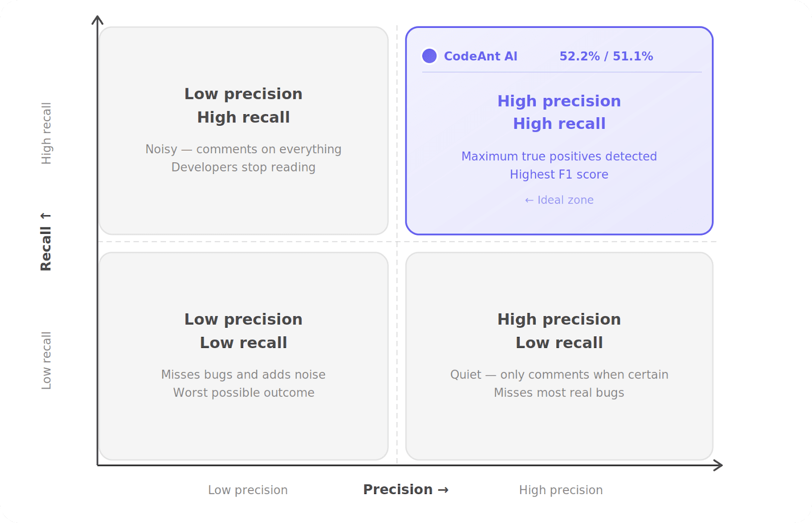
Task: Click the High precision axis label
Action: [x=561, y=490]
